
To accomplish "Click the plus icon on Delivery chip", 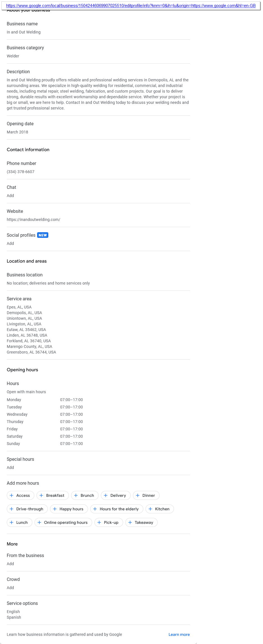I will coord(106,495).
